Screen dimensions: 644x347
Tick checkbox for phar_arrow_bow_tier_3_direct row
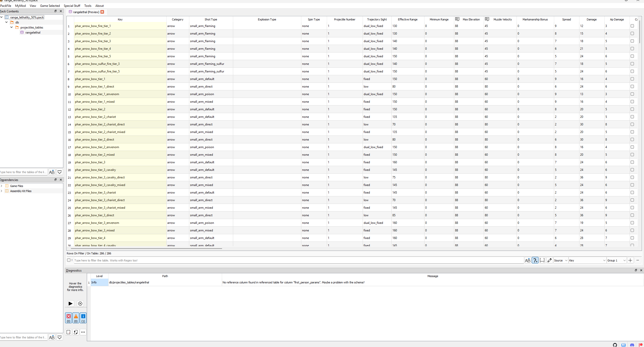point(632,215)
